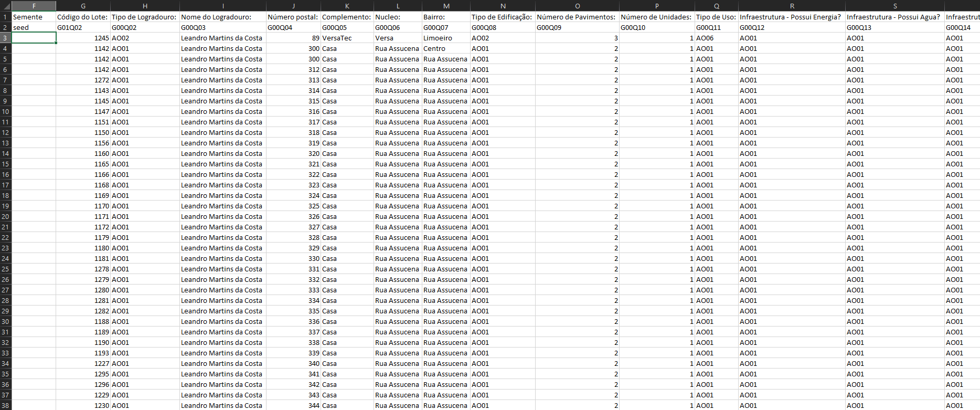Screen dimensions: 980x410
Task: Select the column G header
Action: point(83,6)
